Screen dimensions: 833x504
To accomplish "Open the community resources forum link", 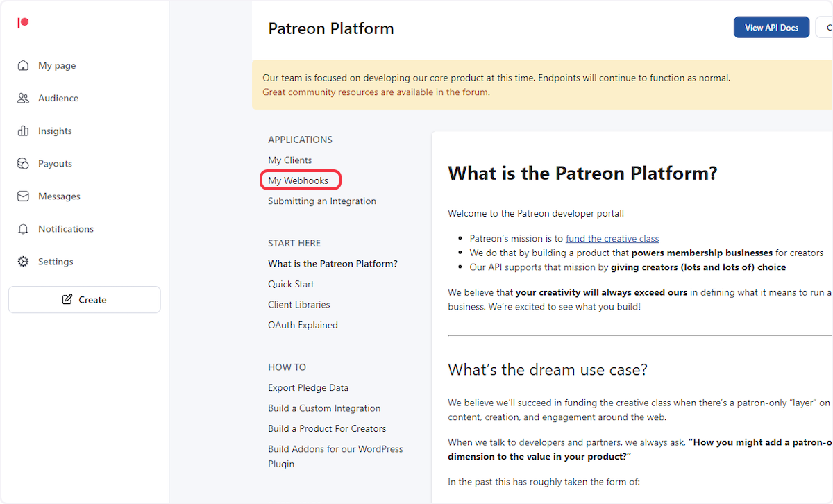I will tap(375, 92).
